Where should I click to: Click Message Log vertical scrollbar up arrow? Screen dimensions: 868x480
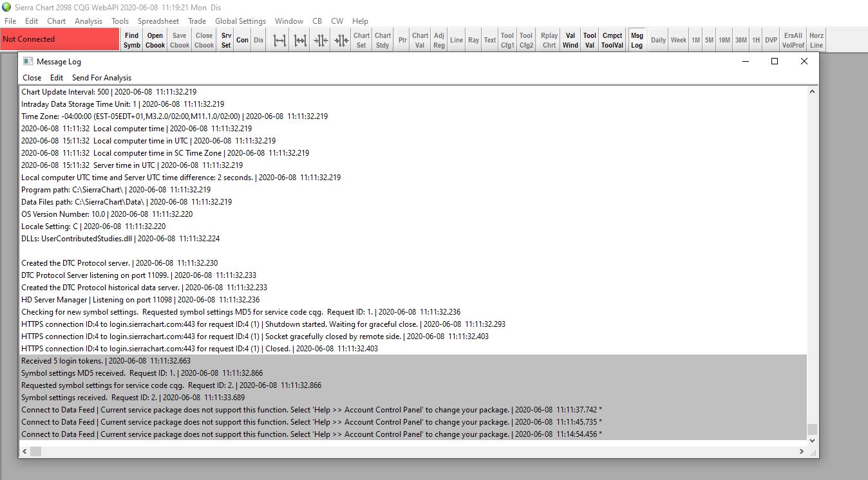pos(813,92)
